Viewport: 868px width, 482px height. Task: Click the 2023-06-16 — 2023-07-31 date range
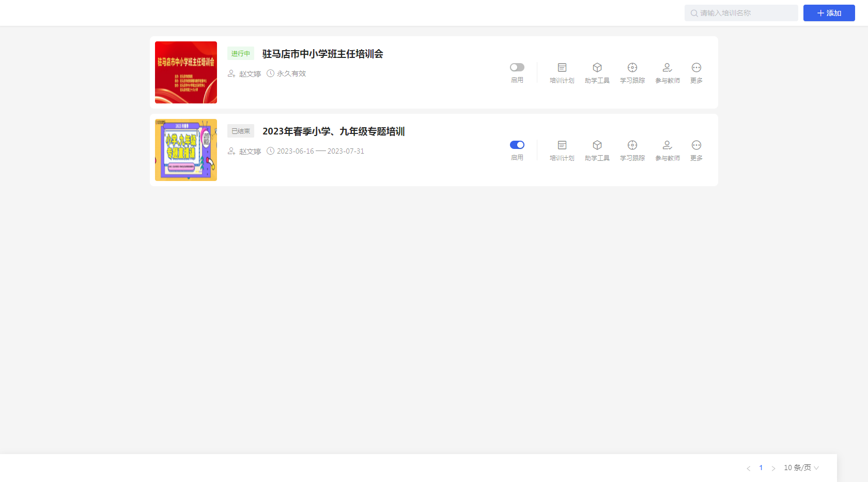click(x=320, y=151)
